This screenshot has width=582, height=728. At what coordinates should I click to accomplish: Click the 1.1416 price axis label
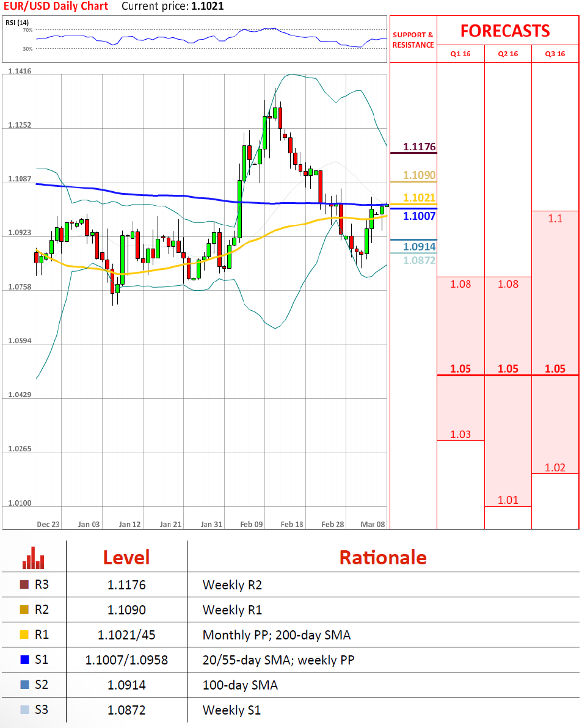(x=20, y=71)
